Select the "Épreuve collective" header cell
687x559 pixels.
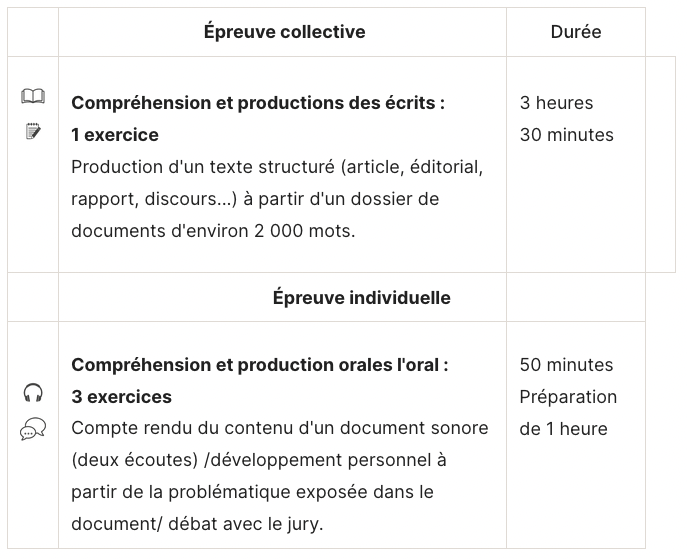point(284,32)
